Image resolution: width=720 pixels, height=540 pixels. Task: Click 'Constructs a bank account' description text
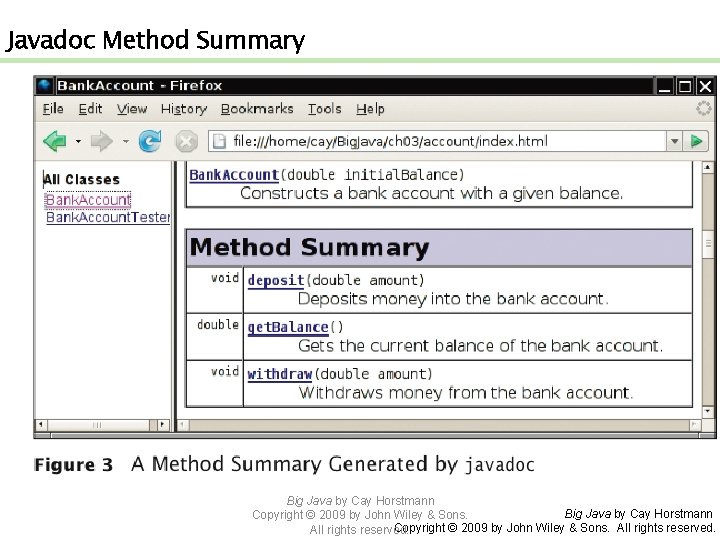pyautogui.click(x=431, y=193)
